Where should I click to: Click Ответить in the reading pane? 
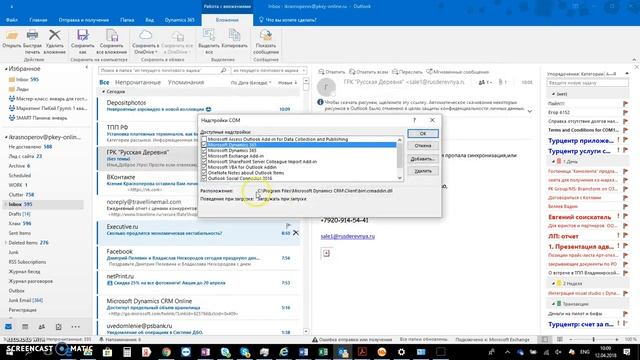point(332,72)
